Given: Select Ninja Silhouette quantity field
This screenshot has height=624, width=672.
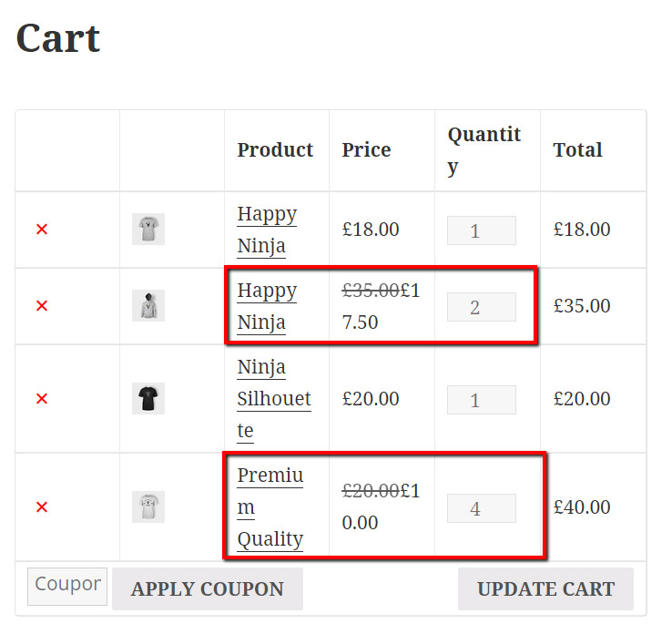Looking at the screenshot, I should coord(482,400).
